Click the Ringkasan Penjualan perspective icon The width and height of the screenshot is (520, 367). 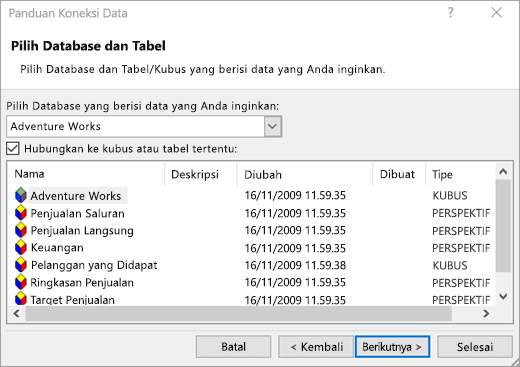pyautogui.click(x=21, y=282)
